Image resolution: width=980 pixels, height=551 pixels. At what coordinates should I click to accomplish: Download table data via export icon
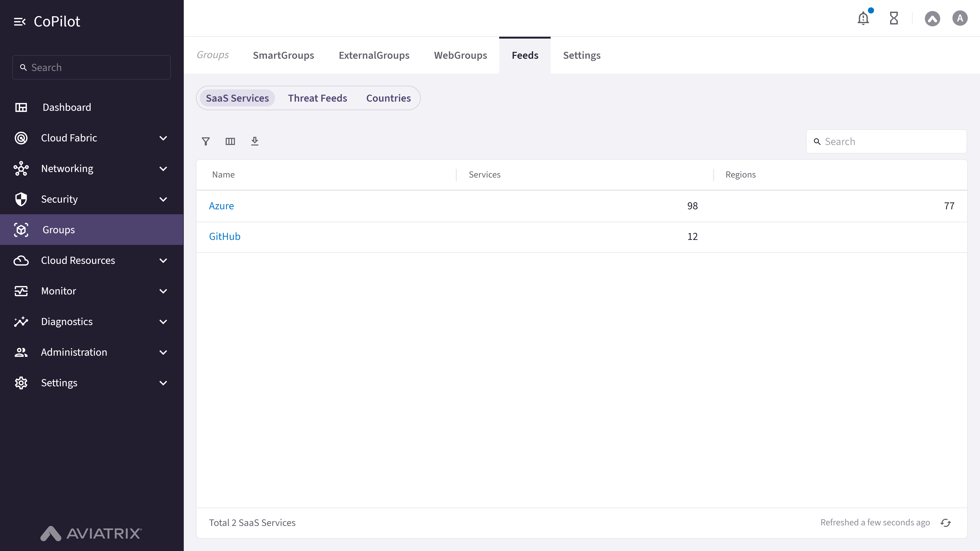[x=255, y=141]
